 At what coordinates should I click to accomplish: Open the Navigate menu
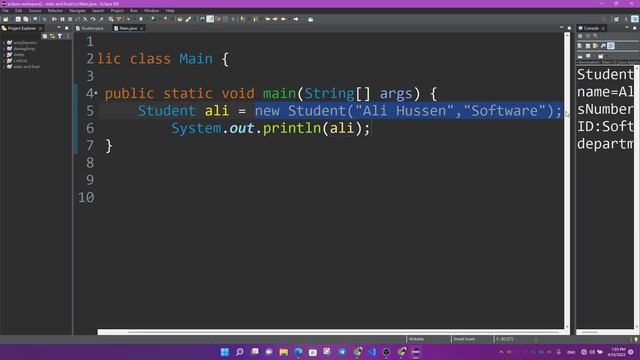tap(77, 11)
